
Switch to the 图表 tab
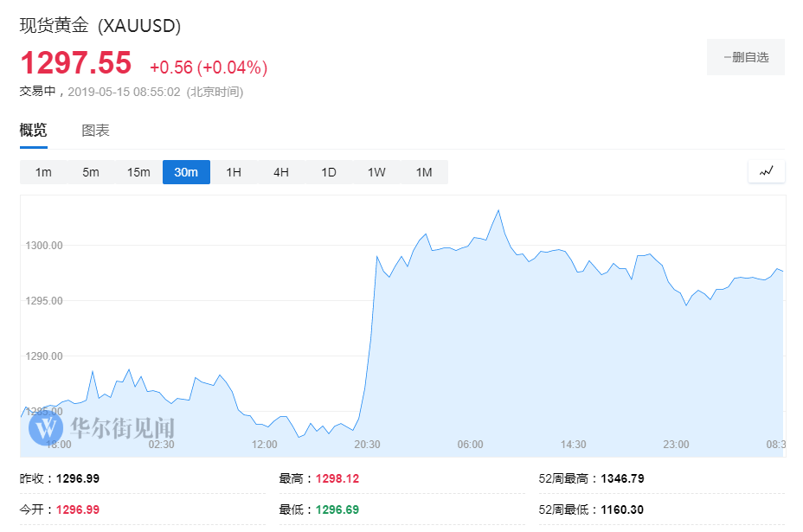tap(98, 130)
